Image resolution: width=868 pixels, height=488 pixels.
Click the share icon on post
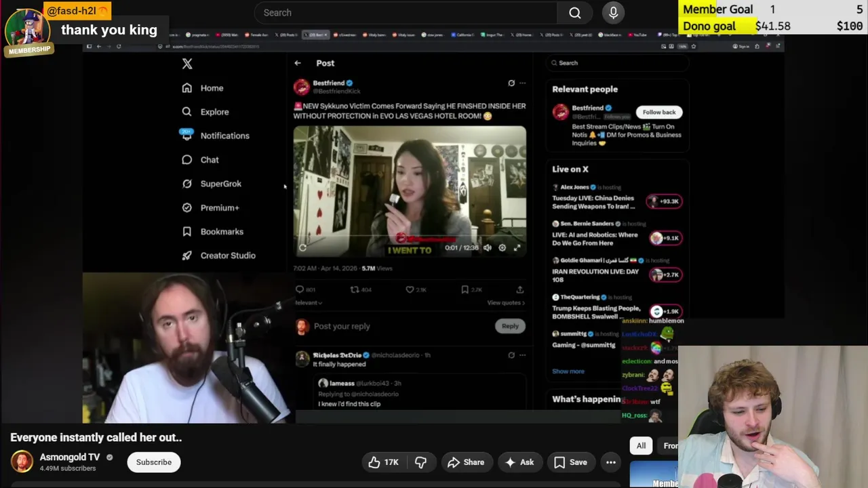coord(520,289)
